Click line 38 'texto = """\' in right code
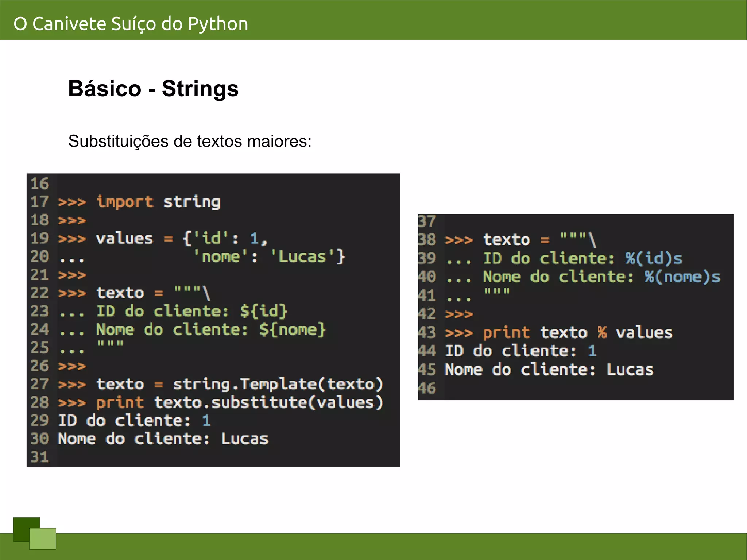Screen dimensions: 747x560 point(540,240)
